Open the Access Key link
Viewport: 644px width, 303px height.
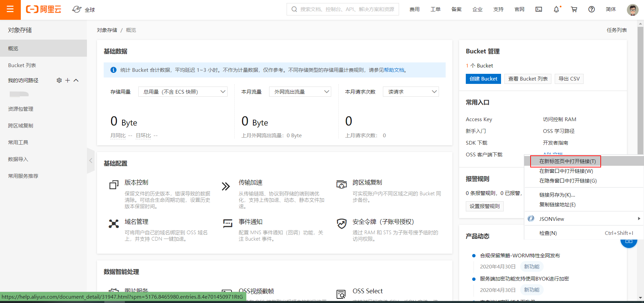coord(479,119)
